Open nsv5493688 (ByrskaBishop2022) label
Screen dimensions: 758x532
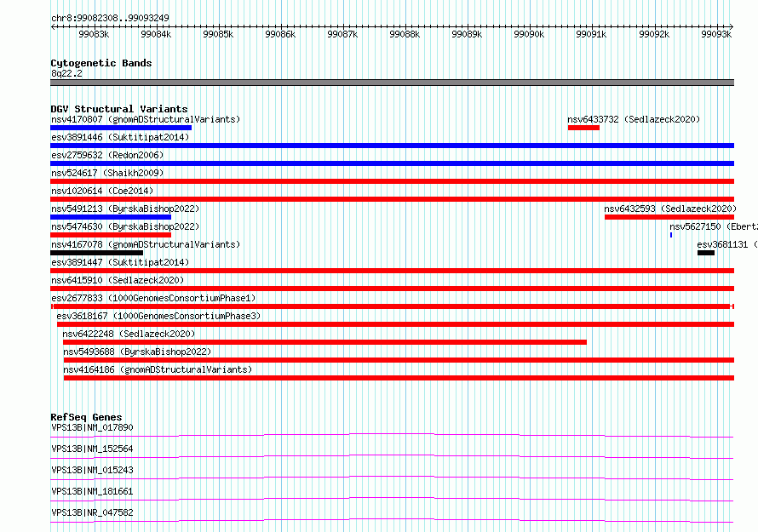[137, 352]
